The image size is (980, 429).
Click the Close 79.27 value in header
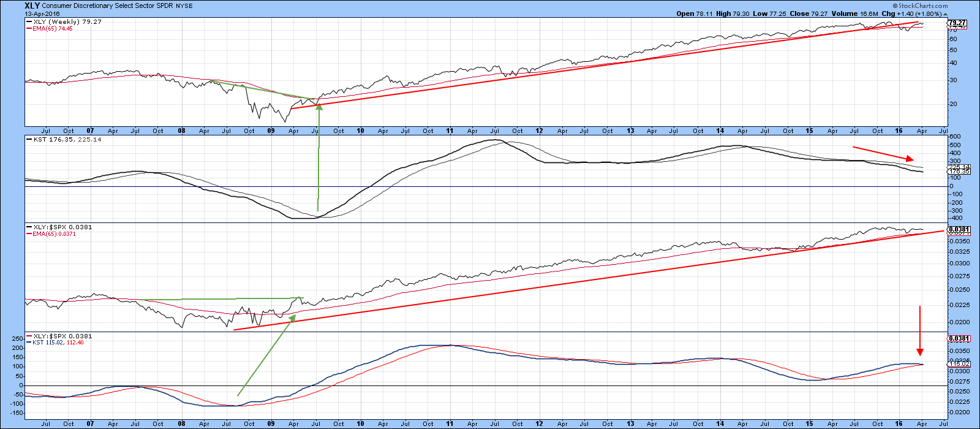coord(809,13)
